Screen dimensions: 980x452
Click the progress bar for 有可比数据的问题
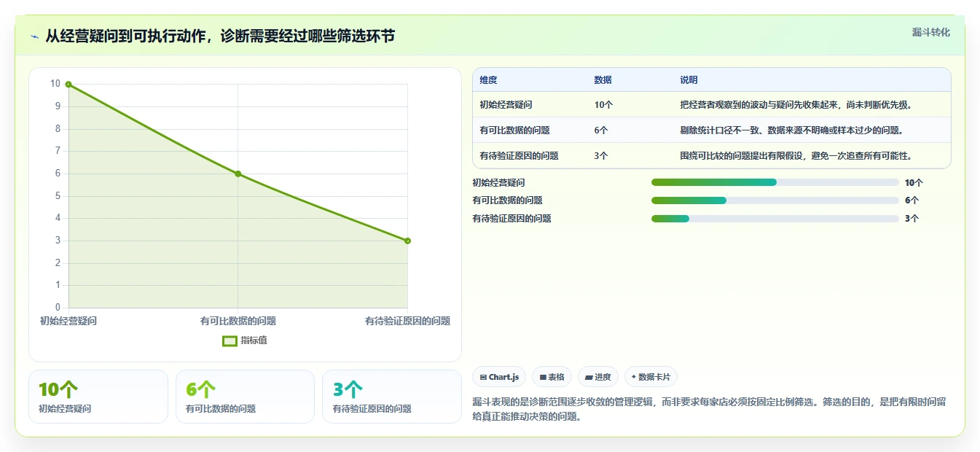point(775,200)
